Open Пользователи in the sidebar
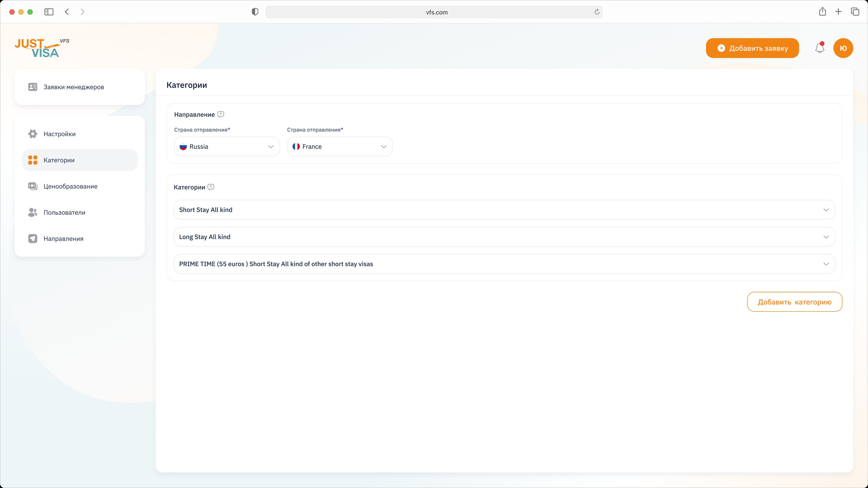Viewport: 868px width, 488px height. (80, 213)
